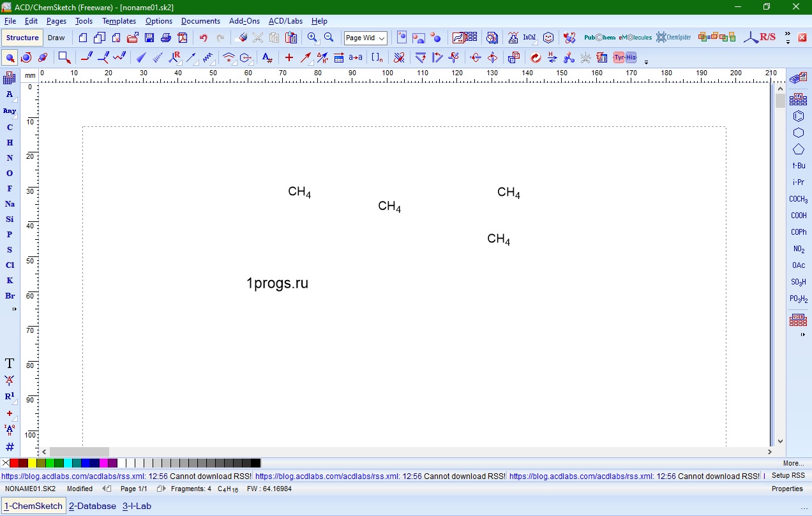The image size is (812, 516).
Task: Click the Delete eraser icon
Action: point(242,38)
